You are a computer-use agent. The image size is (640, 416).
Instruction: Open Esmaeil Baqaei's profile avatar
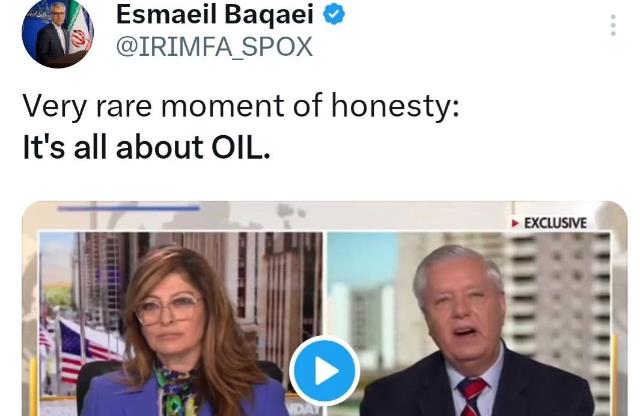pyautogui.click(x=58, y=33)
